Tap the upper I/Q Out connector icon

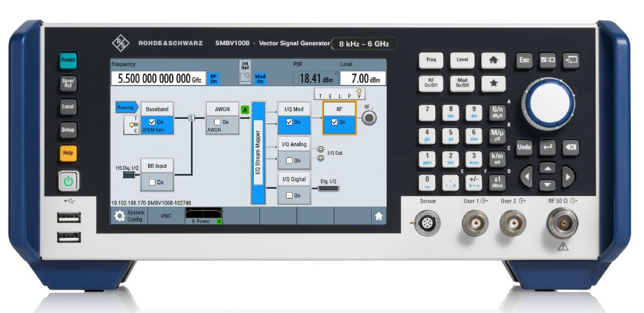[x=321, y=149]
